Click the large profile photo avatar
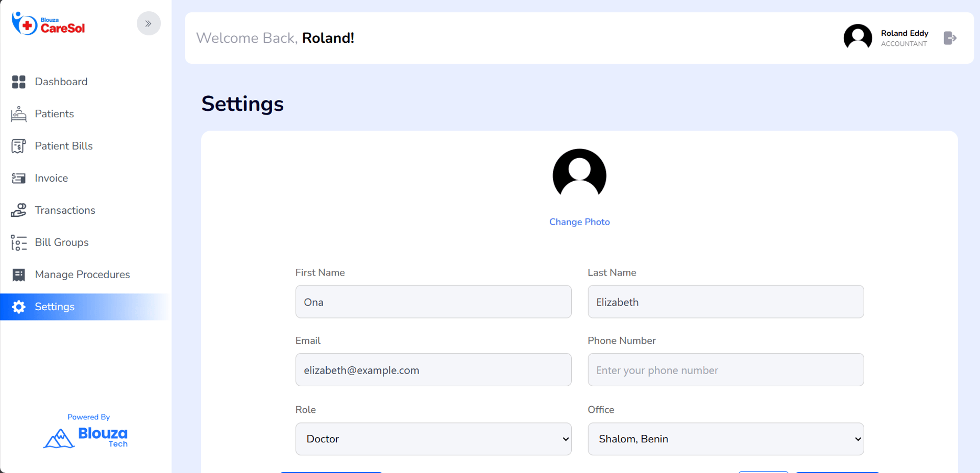The image size is (980, 473). pos(579,175)
